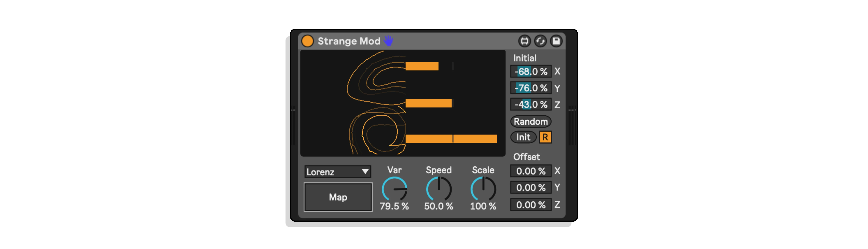Click the Offset X field 0.00 %
Viewport: 868px width, 249px height.
[531, 171]
